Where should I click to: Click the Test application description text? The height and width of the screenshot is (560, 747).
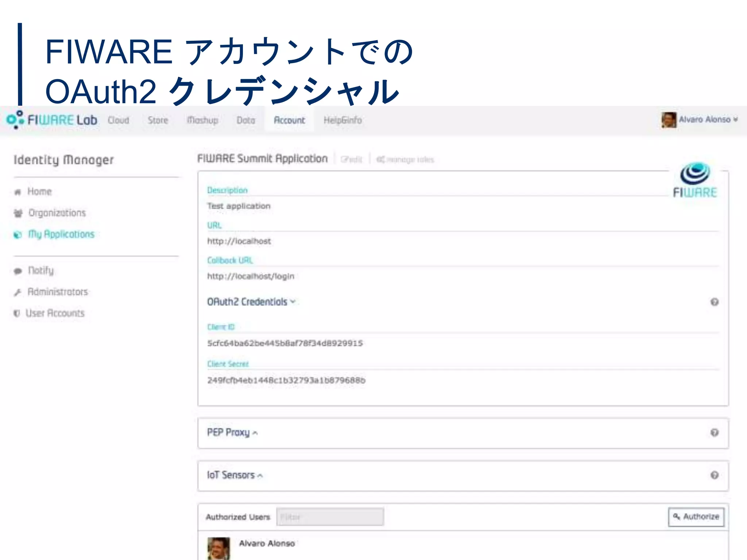pyautogui.click(x=239, y=206)
